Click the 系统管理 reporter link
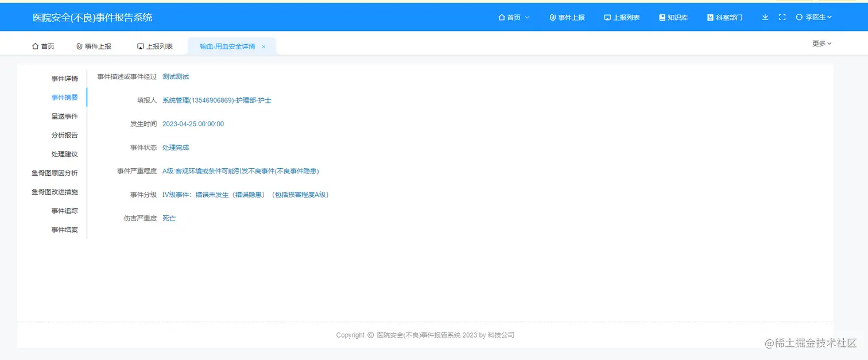The width and height of the screenshot is (868, 360). click(x=216, y=100)
